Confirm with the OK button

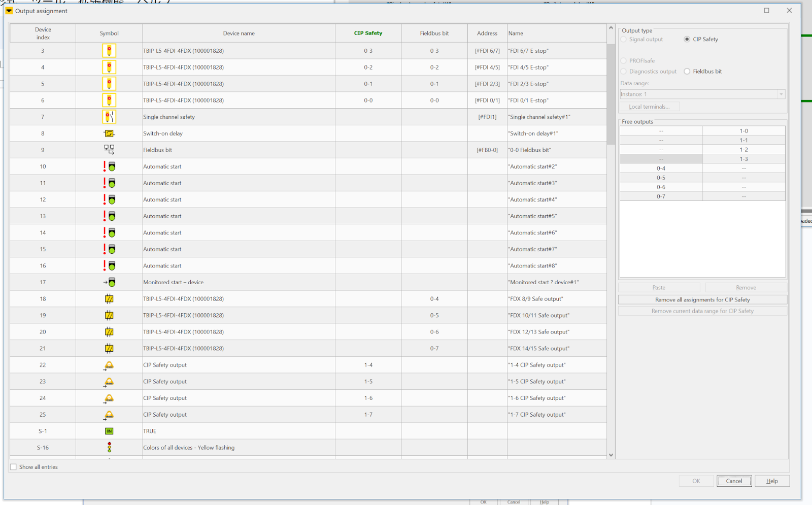pyautogui.click(x=696, y=481)
